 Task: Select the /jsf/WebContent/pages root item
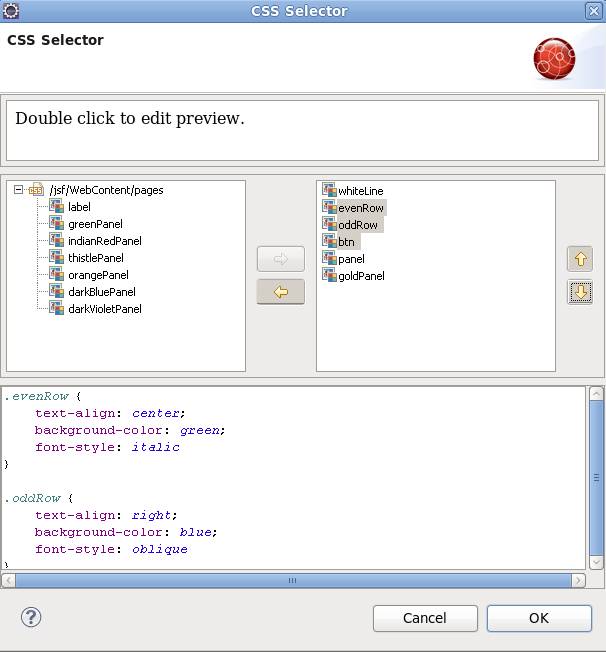click(x=106, y=190)
